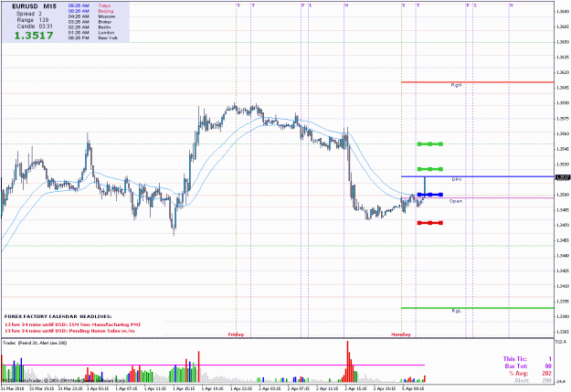Click the % Avg value row
571x392 pixels.
point(530,374)
